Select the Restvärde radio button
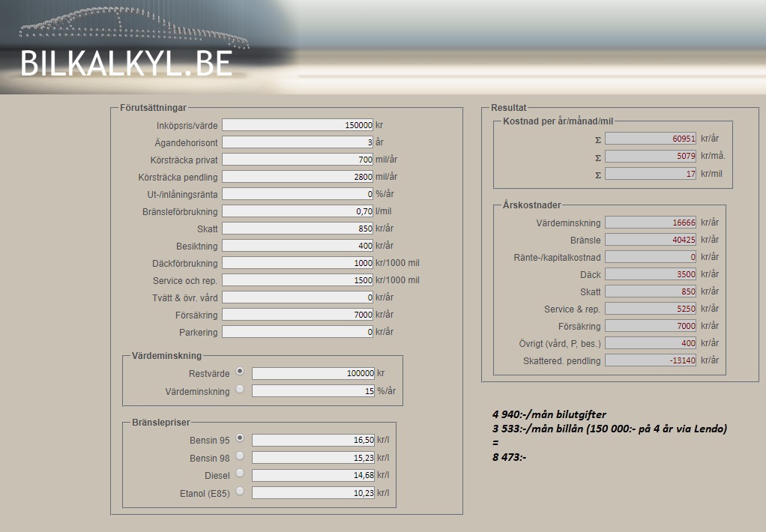The width and height of the screenshot is (766, 532). point(240,371)
